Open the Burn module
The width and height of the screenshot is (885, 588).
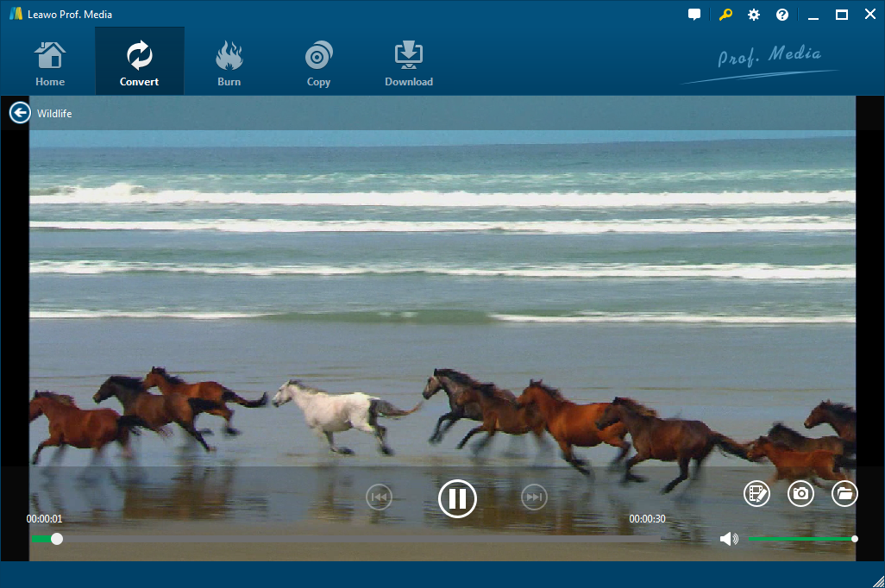229,63
